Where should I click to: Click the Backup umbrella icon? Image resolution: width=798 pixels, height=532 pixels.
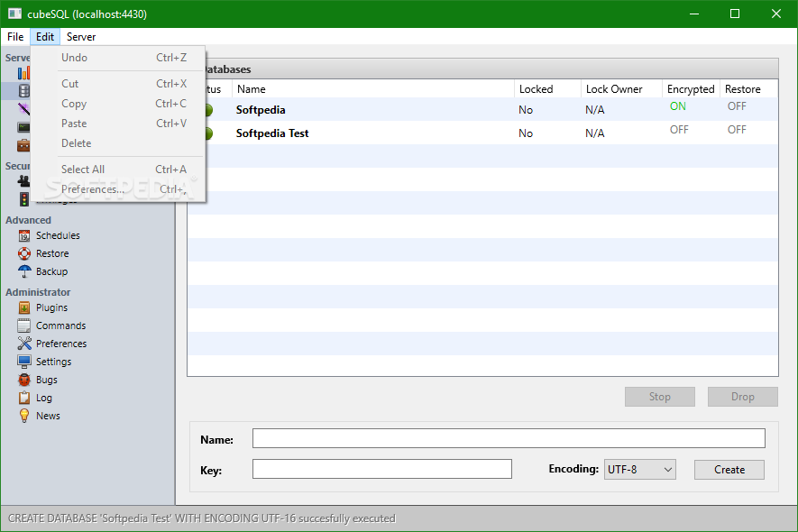(24, 271)
